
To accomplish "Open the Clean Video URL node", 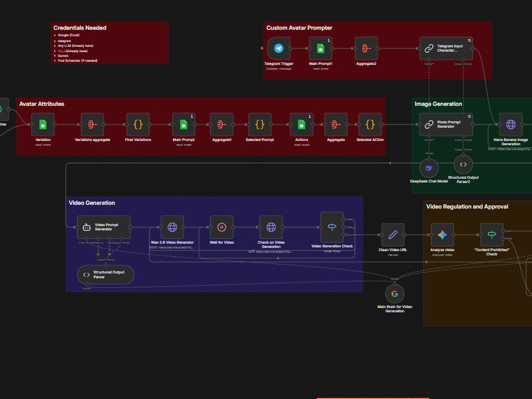I will (x=393, y=235).
